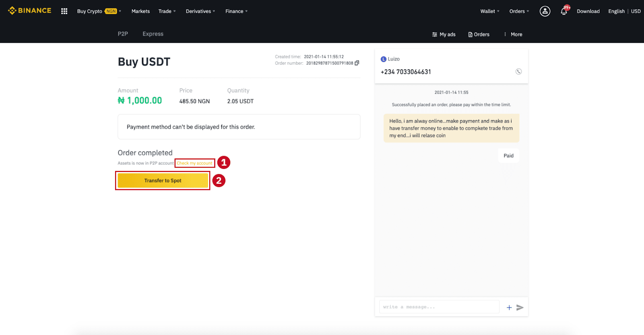The height and width of the screenshot is (335, 644).
Task: Click the send message arrow icon
Action: [520, 307]
